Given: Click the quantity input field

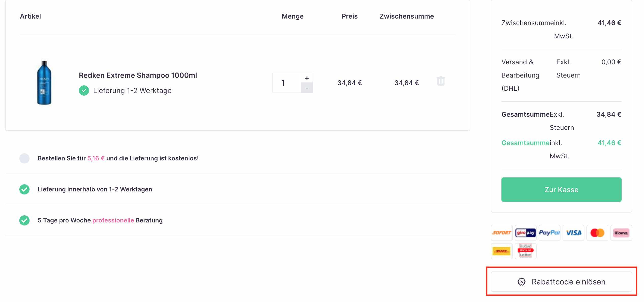Looking at the screenshot, I should pyautogui.click(x=287, y=83).
